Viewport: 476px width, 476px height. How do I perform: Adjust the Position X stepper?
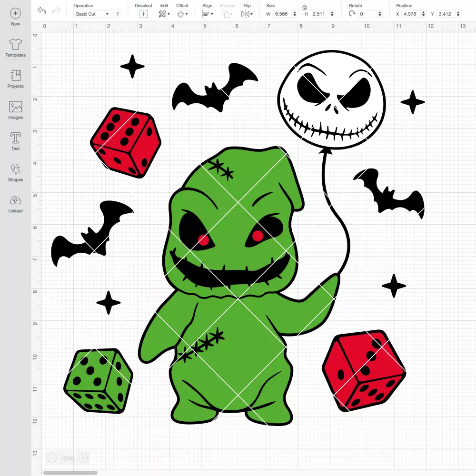tap(424, 14)
